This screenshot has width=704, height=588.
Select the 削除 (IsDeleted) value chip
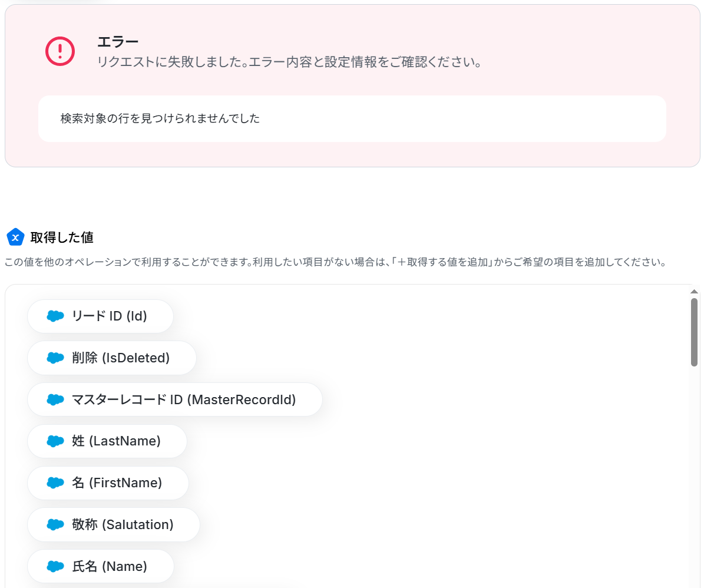[x=120, y=358]
